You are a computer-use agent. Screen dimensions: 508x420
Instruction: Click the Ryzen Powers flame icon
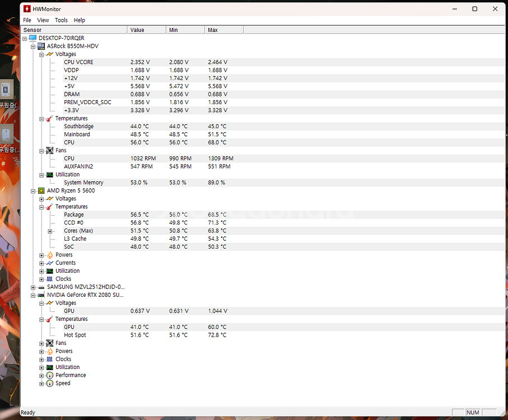(50, 255)
